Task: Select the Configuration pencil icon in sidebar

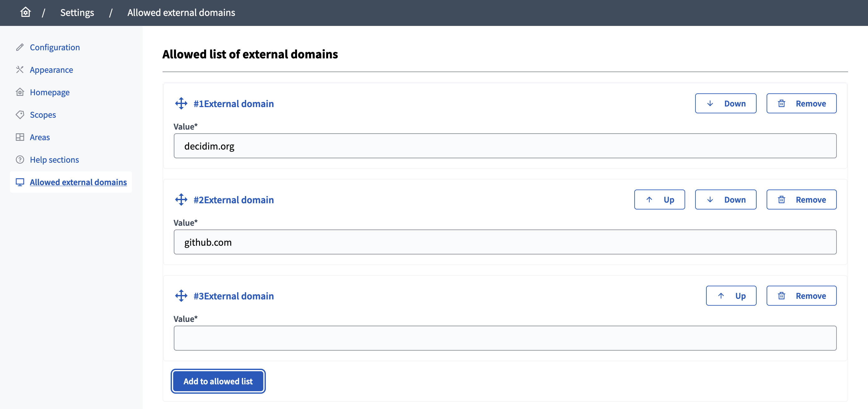Action: click(x=20, y=47)
